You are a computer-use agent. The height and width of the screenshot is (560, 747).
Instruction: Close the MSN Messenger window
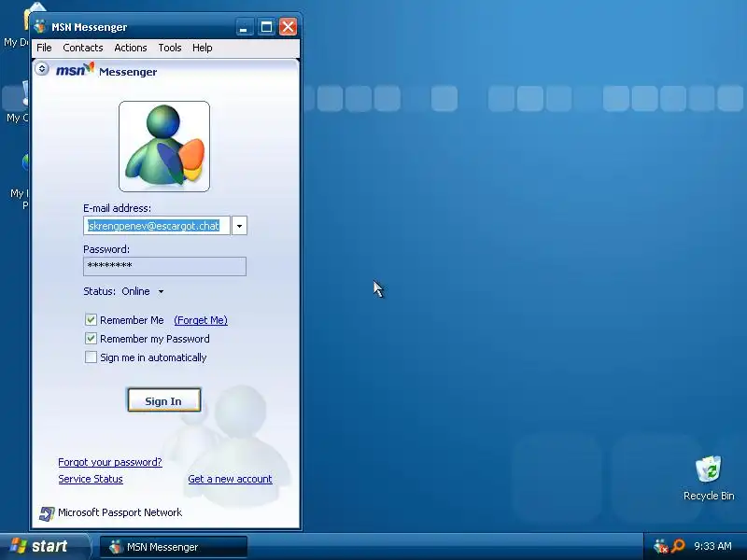point(288,27)
